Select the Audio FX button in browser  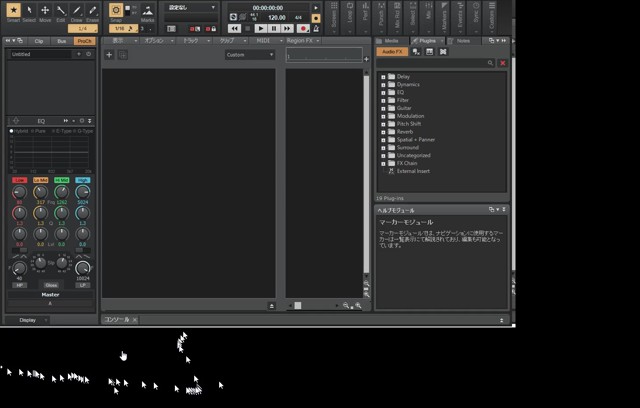tap(392, 52)
